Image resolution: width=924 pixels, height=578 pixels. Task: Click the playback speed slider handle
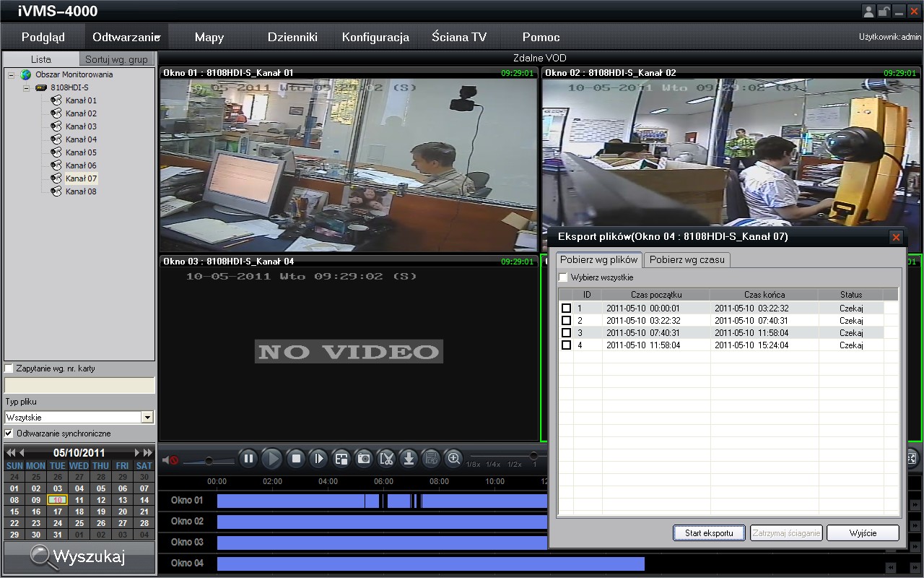click(534, 456)
